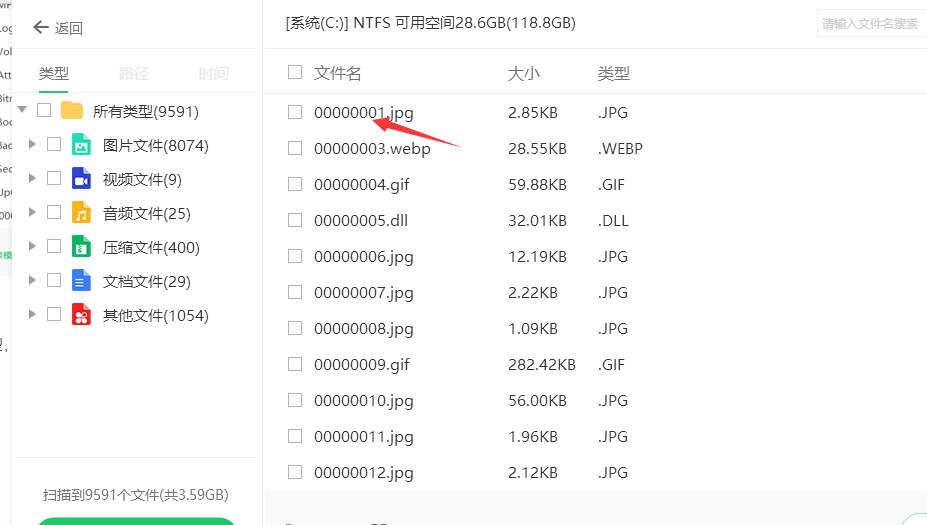
Task: Click the back arrow icon
Action: pyautogui.click(x=41, y=28)
